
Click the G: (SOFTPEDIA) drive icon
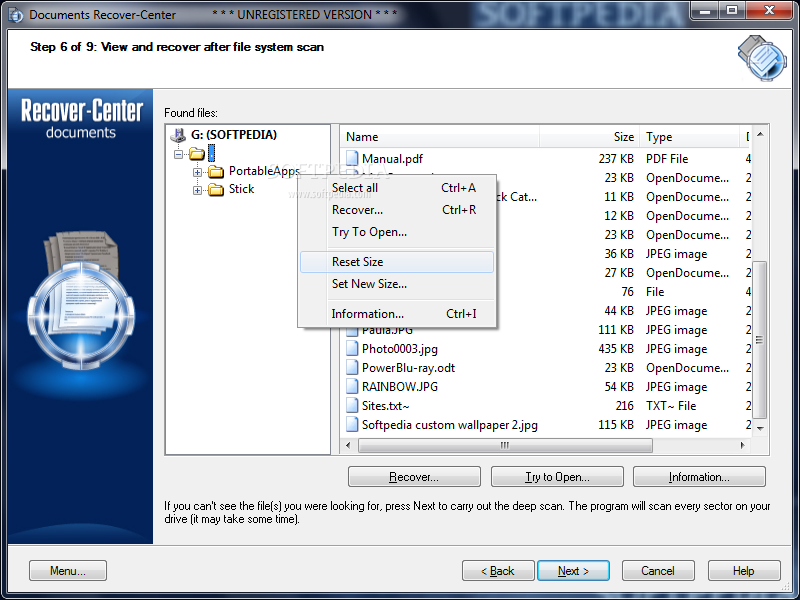click(178, 135)
